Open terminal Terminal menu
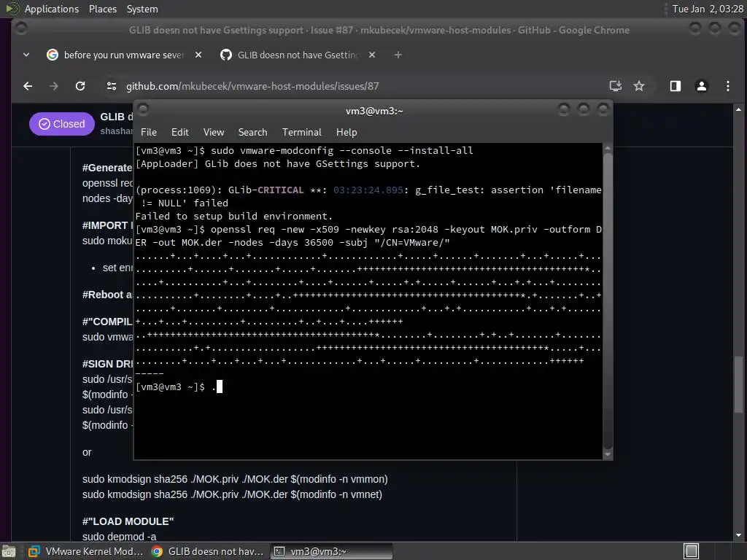This screenshot has height=560, width=747. [x=301, y=133]
